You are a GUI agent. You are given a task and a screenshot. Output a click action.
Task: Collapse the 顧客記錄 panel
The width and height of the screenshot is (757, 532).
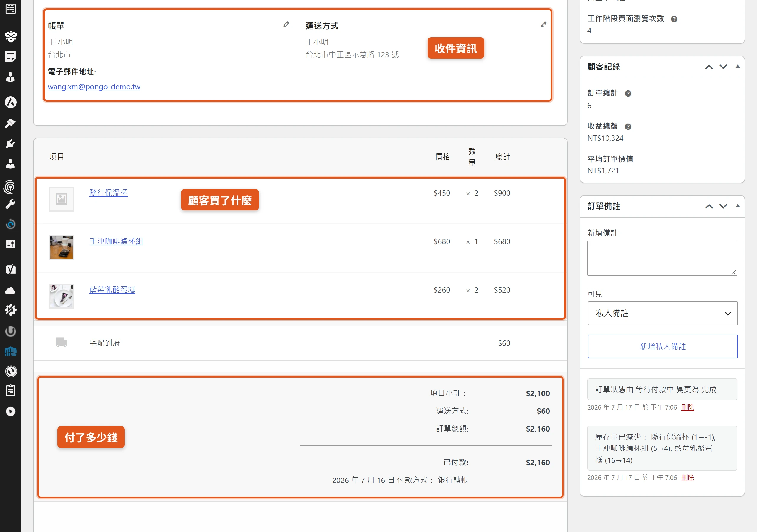coord(737,66)
